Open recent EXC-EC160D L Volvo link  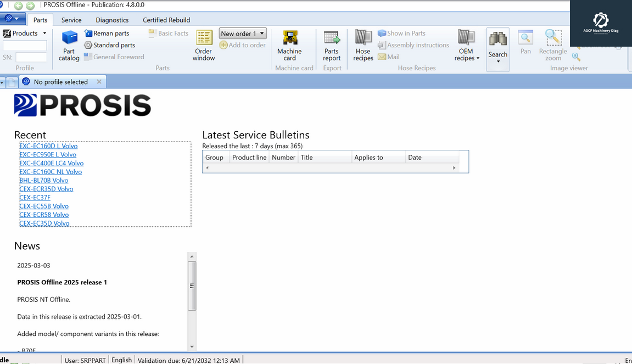(x=48, y=146)
